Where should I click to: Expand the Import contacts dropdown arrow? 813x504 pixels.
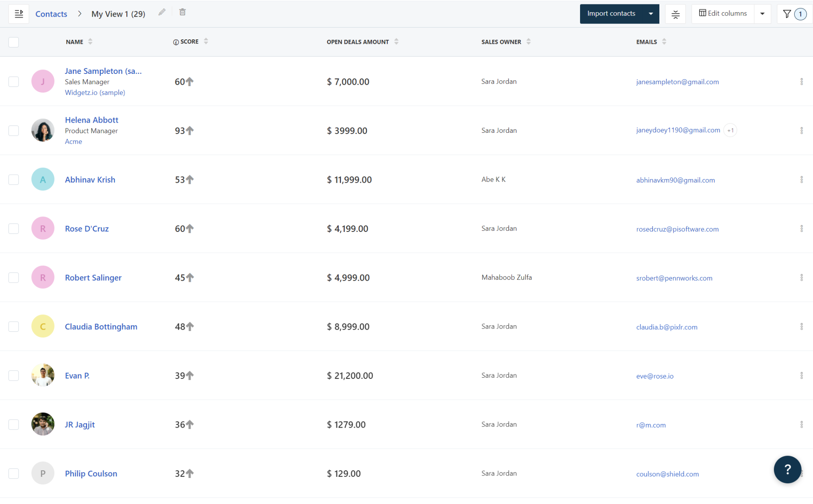click(651, 14)
